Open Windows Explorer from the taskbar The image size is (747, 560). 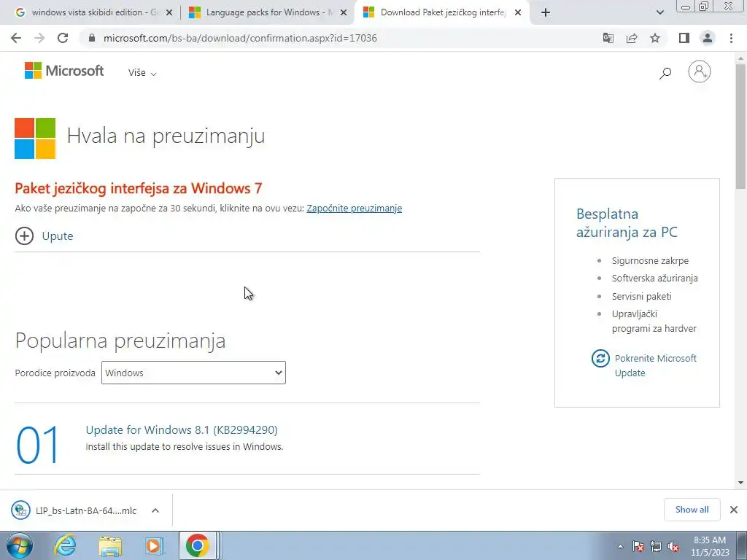click(x=110, y=545)
